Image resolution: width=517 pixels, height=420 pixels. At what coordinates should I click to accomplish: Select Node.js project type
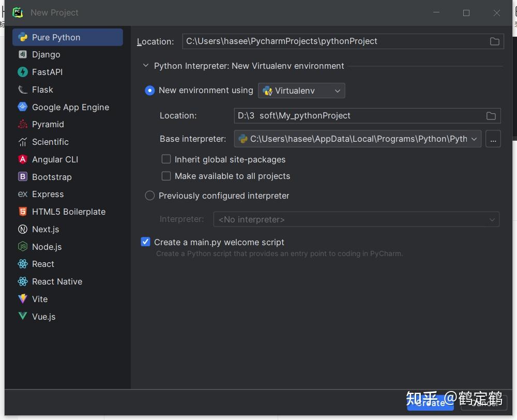click(22, 247)
